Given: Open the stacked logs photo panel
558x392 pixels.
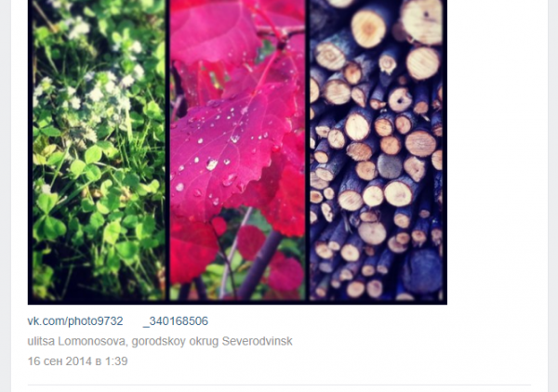Looking at the screenshot, I should [x=376, y=150].
